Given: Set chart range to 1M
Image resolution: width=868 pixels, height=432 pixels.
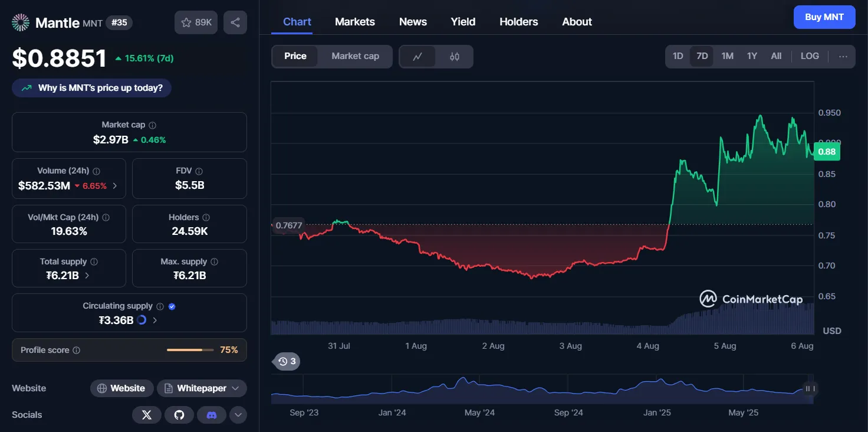Looking at the screenshot, I should 727,56.
